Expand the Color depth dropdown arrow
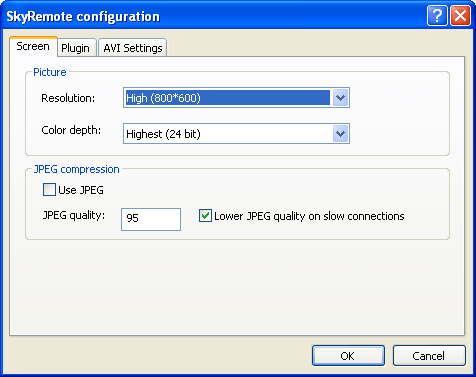The image size is (476, 377). click(x=340, y=134)
